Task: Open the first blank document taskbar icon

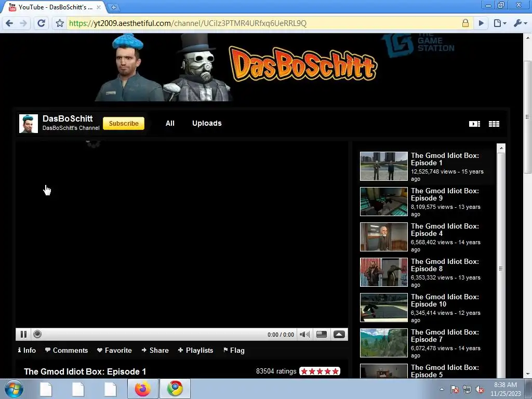Action: (46, 389)
